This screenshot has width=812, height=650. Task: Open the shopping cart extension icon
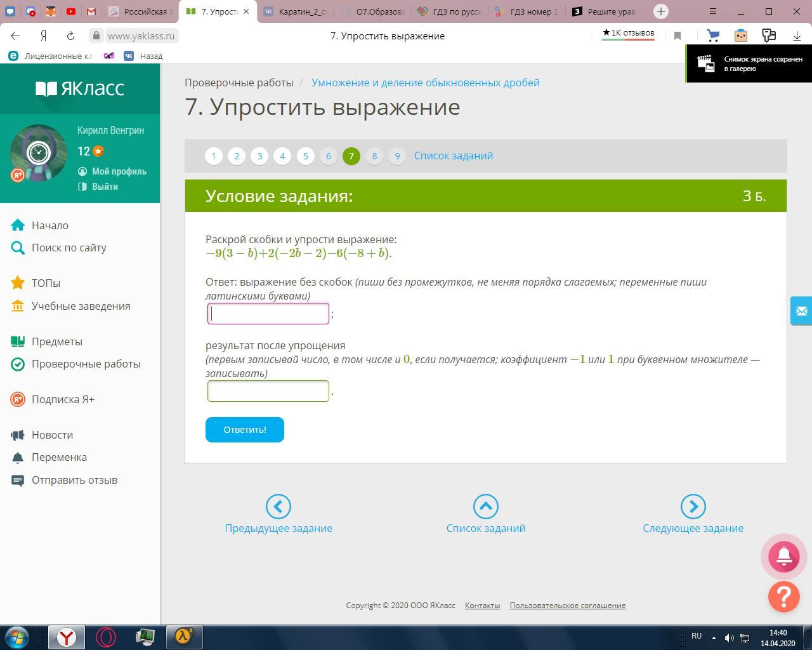(x=713, y=36)
